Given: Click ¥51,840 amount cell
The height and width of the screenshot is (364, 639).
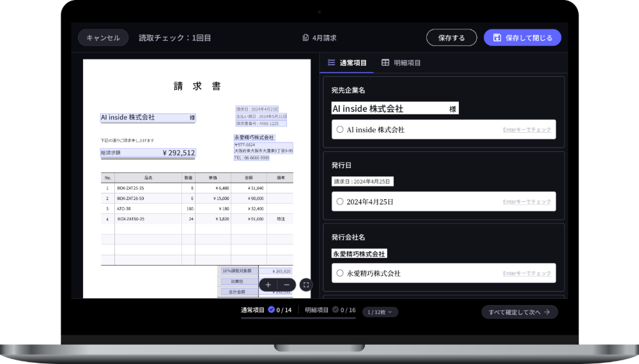Looking at the screenshot, I should [249, 188].
